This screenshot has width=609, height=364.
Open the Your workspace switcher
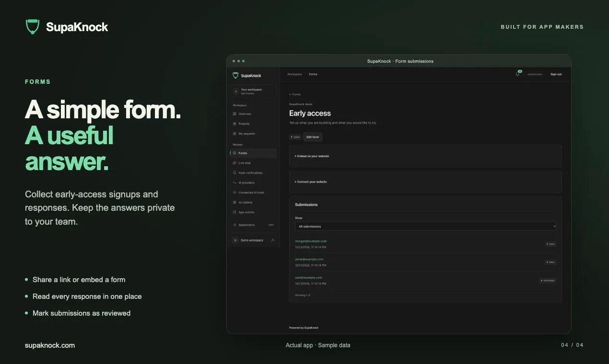tap(254, 91)
